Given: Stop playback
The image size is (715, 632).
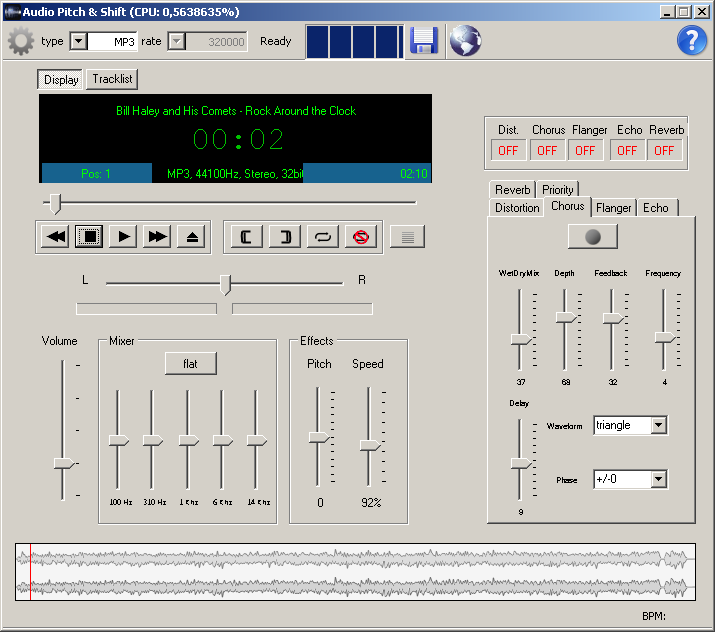Looking at the screenshot, I should [x=89, y=237].
